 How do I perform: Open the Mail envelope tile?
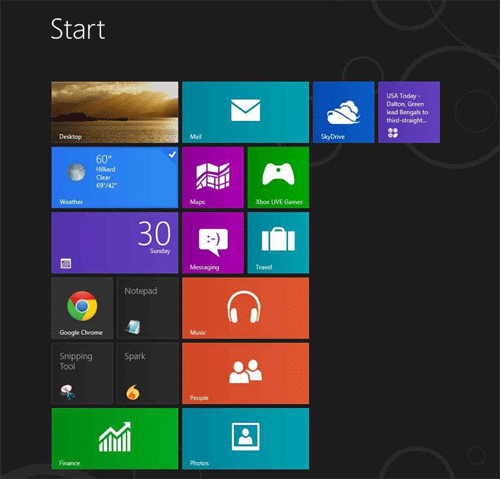click(x=245, y=112)
